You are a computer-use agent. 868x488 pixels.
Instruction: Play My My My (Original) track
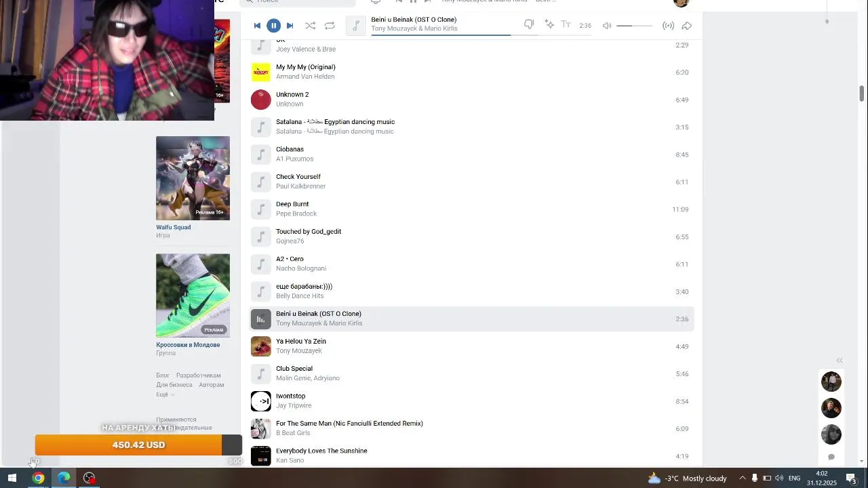click(x=261, y=72)
